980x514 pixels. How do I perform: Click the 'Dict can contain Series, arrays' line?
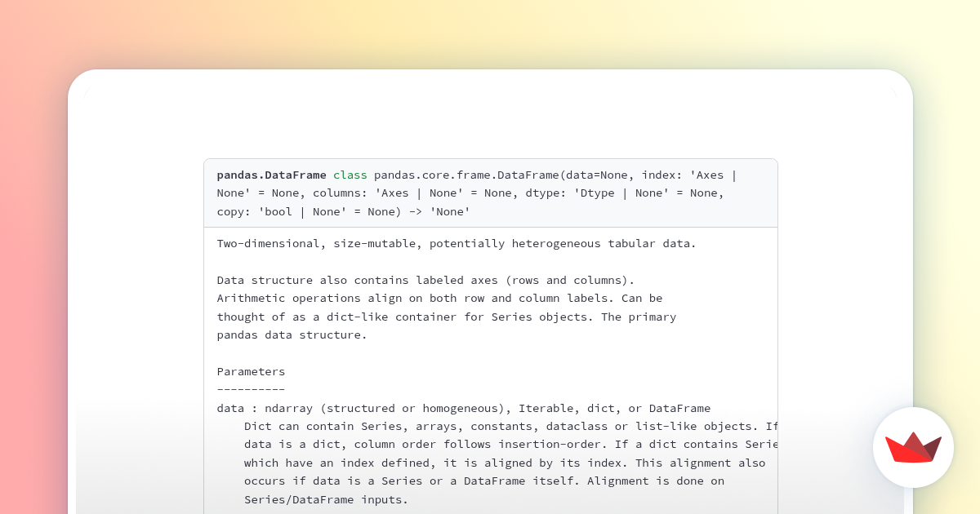(x=510, y=426)
